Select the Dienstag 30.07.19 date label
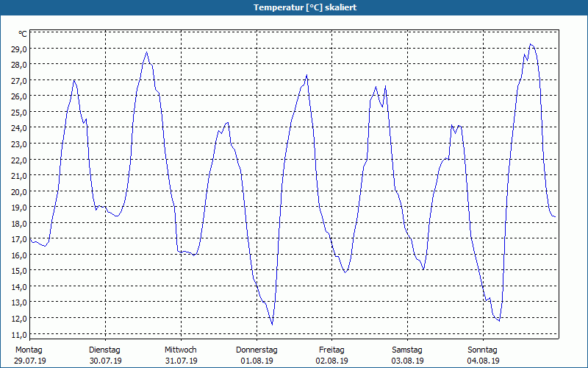Viewport: 588px width, 368px height. tap(105, 355)
